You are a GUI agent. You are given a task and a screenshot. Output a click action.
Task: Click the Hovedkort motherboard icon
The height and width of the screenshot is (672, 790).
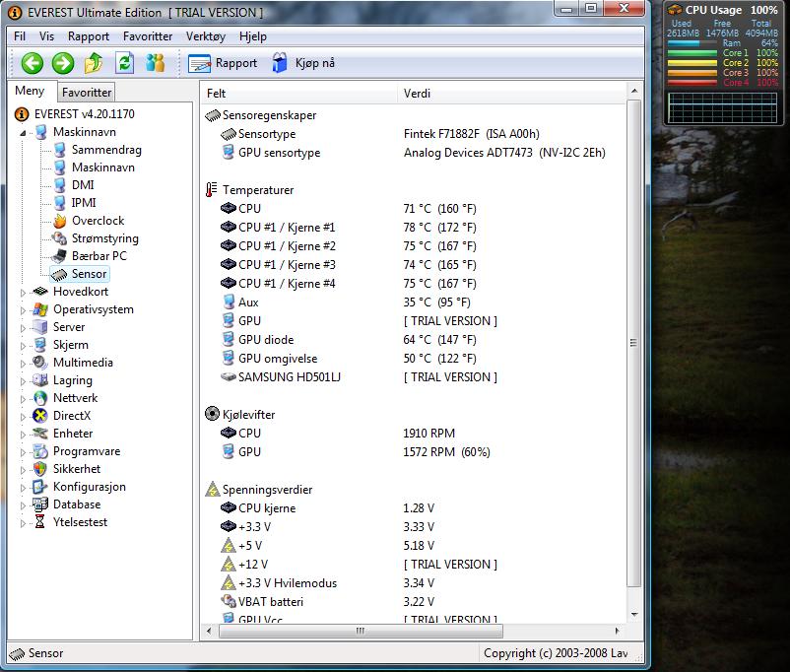pyautogui.click(x=39, y=292)
